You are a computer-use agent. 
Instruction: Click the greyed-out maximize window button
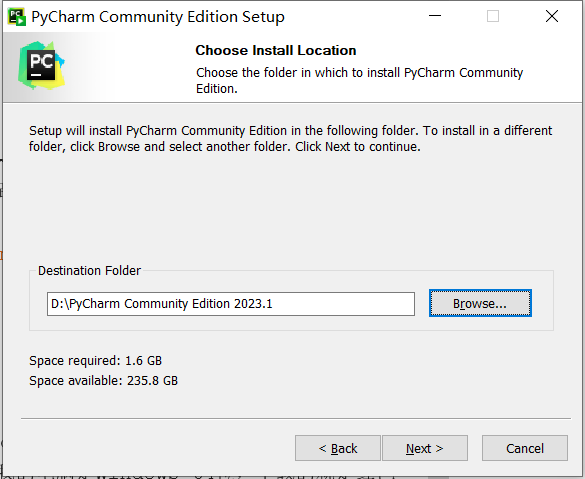click(x=493, y=16)
